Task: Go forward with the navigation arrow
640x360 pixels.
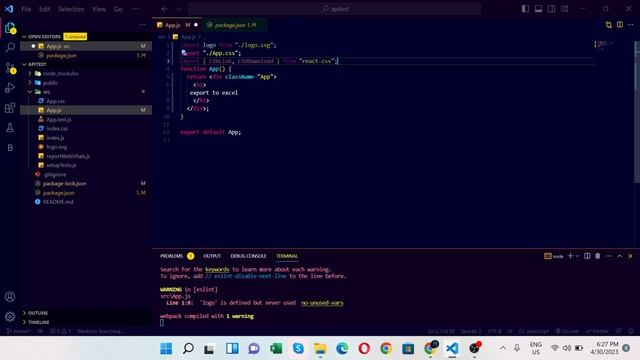Action: 178,9
